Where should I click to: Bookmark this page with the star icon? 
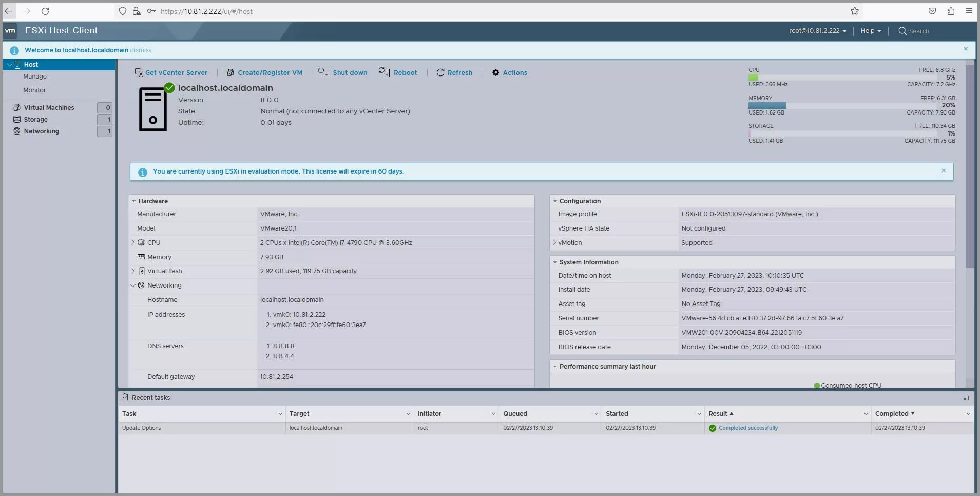tap(854, 11)
